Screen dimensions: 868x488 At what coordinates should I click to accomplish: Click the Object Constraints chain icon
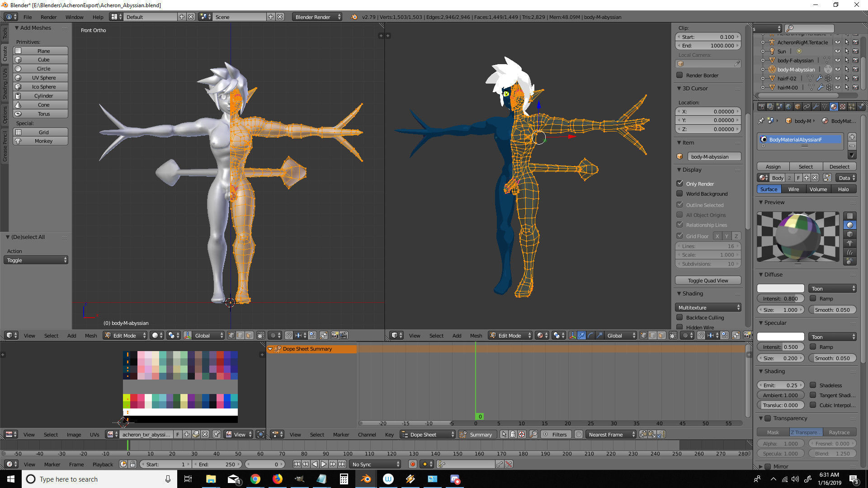click(807, 107)
